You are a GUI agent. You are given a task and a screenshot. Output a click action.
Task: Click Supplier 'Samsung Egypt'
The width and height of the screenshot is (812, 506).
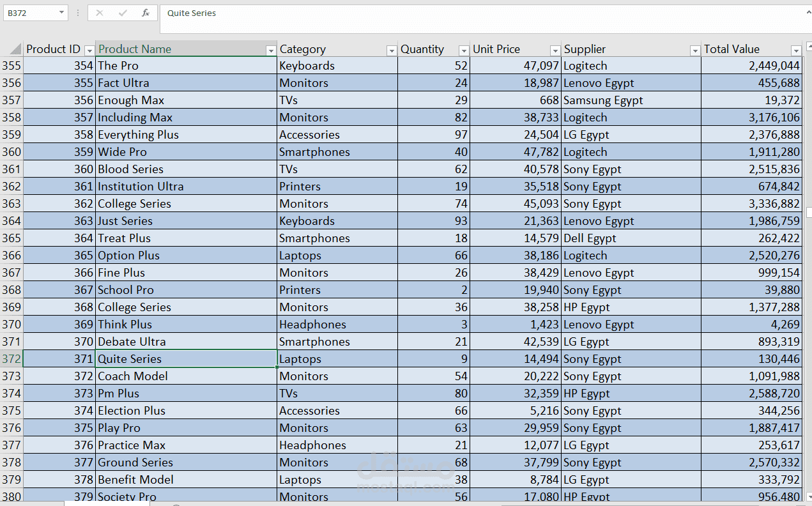pyautogui.click(x=631, y=100)
